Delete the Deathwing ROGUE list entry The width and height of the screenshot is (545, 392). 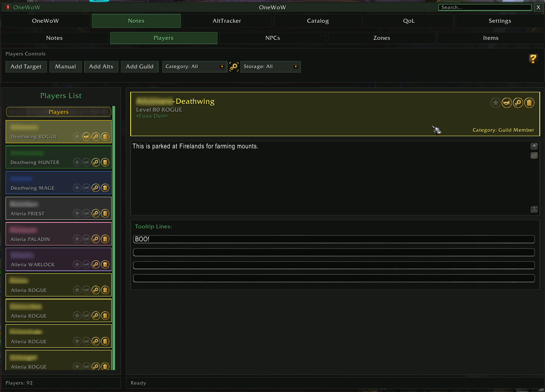[x=105, y=136]
